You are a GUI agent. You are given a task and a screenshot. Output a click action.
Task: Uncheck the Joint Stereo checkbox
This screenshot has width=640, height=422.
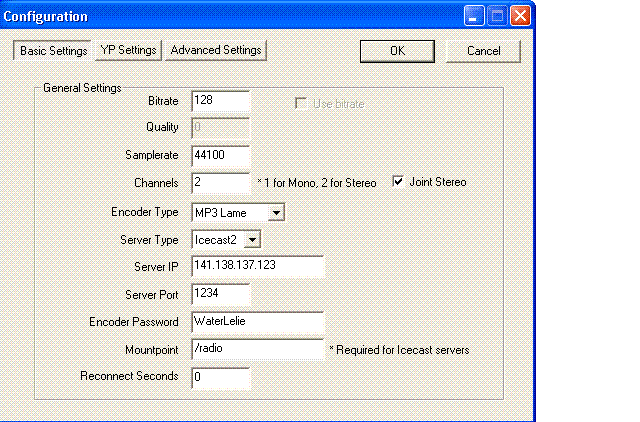coord(398,182)
